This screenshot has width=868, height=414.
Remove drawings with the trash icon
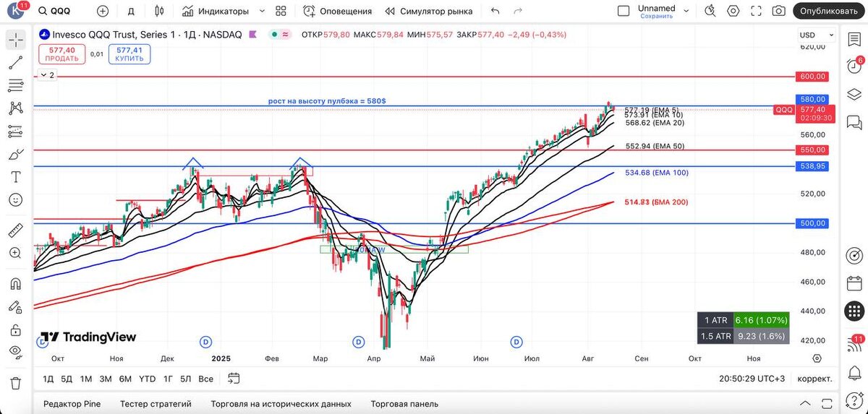click(16, 382)
